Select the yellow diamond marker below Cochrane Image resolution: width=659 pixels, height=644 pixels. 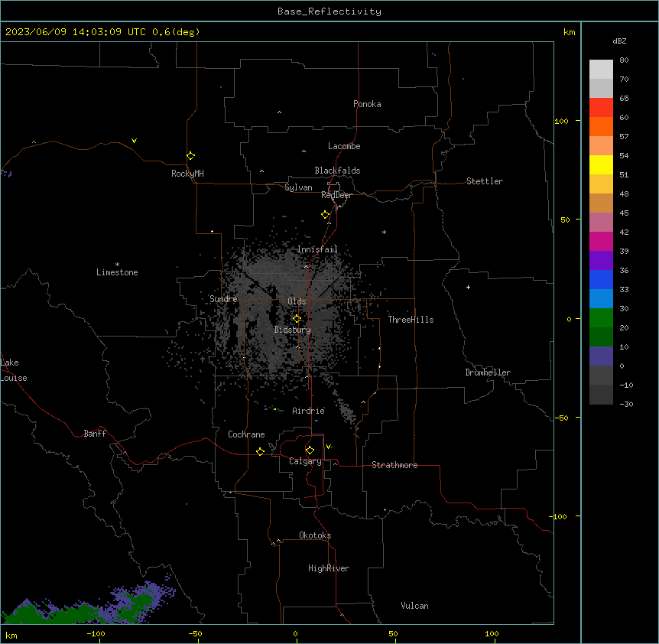(260, 451)
